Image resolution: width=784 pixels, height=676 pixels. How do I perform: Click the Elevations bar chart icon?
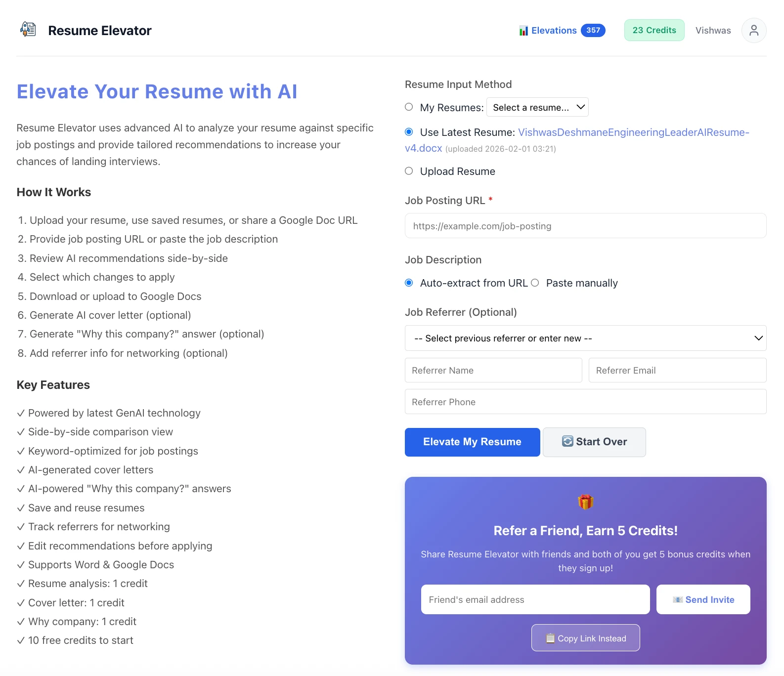tap(523, 31)
